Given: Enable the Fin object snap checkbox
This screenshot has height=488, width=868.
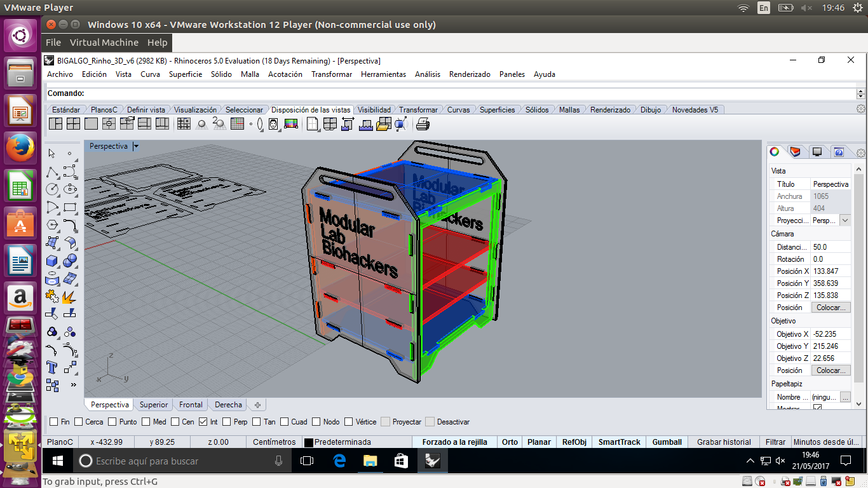Looking at the screenshot, I should pyautogui.click(x=54, y=422).
